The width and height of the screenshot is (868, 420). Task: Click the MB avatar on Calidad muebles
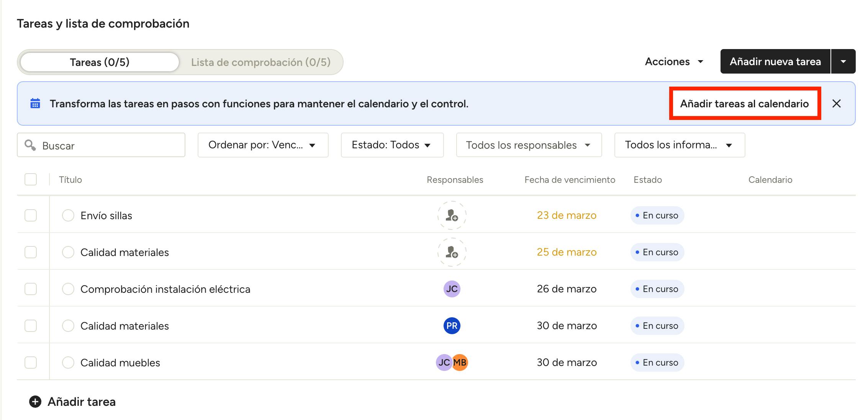tap(460, 363)
